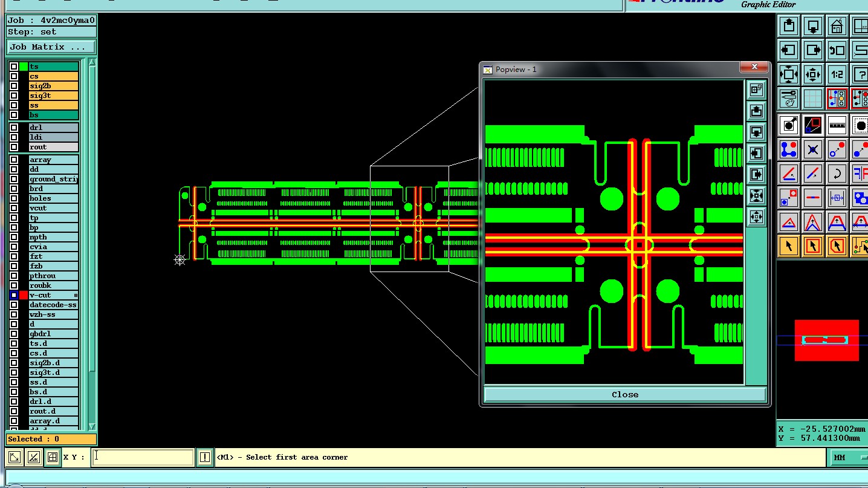Select the ground_strip layer name
The width and height of the screenshot is (868, 488).
coord(54,179)
